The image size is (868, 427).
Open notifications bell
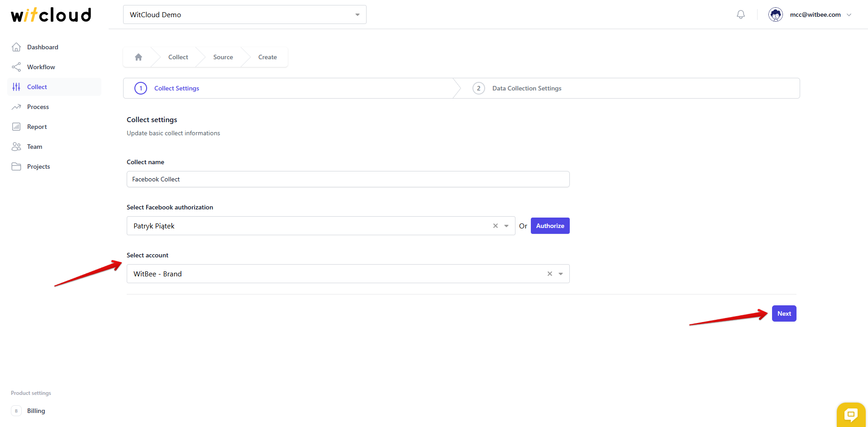coord(741,14)
